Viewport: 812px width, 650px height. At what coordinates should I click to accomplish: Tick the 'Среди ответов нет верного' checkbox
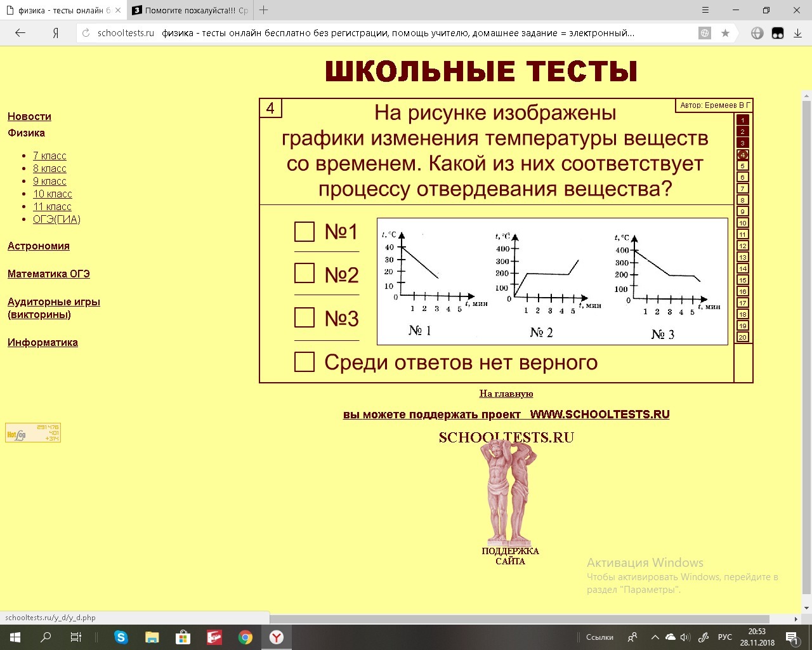pyautogui.click(x=304, y=362)
